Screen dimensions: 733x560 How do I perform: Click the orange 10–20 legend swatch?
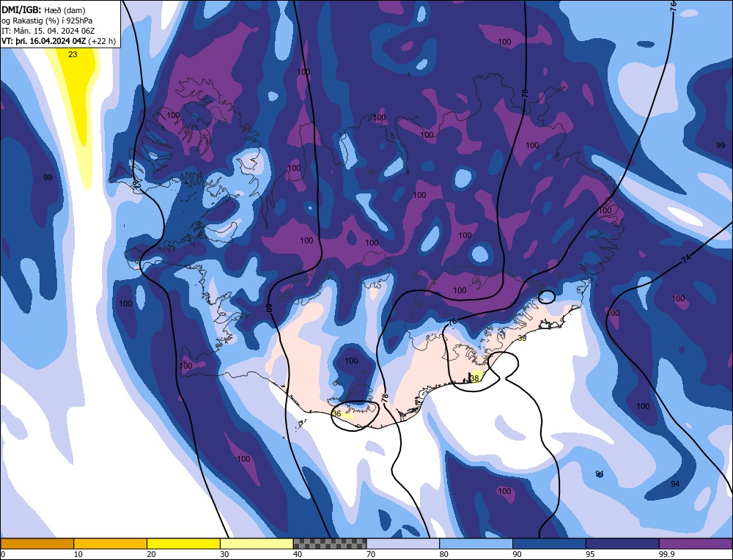coord(111,543)
